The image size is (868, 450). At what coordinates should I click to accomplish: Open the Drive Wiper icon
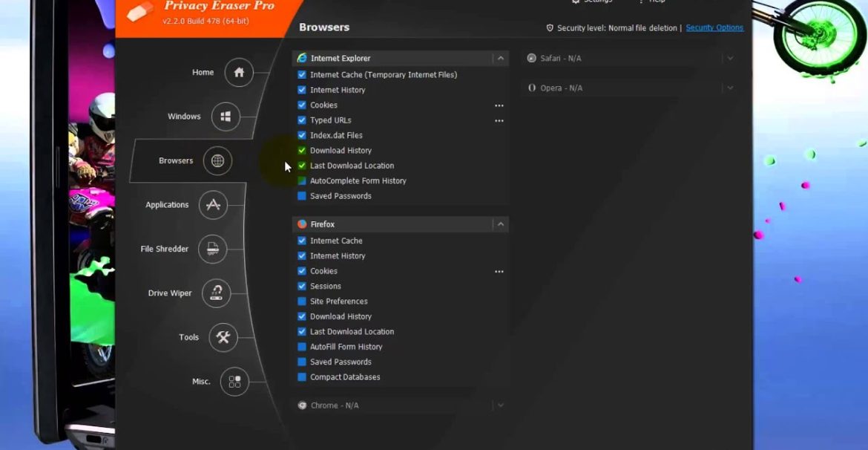tap(217, 293)
